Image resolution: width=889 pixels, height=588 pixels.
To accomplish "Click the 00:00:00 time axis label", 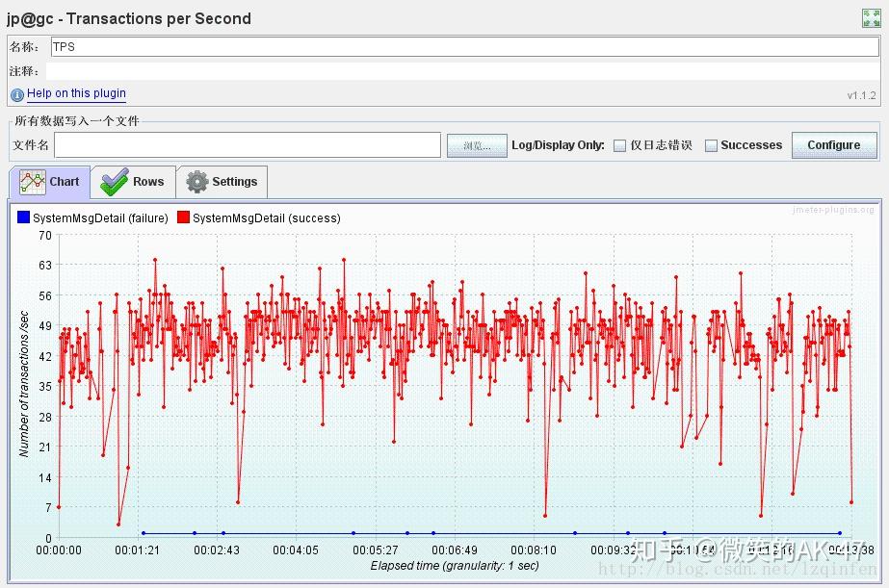I will 59,550.
